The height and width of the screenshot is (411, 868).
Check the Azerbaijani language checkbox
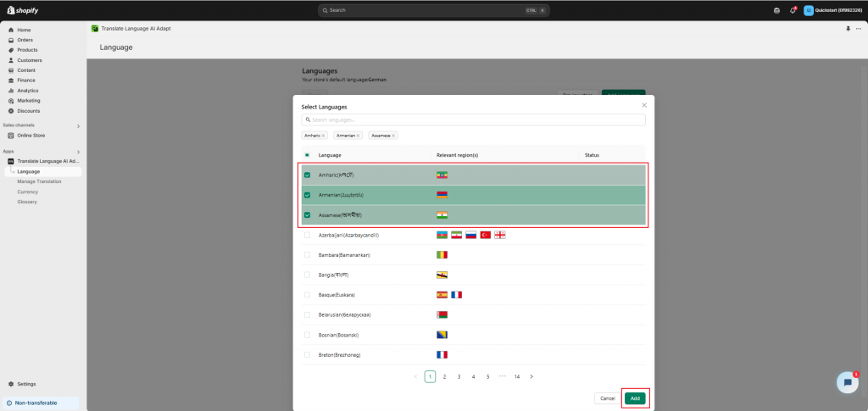pyautogui.click(x=307, y=235)
